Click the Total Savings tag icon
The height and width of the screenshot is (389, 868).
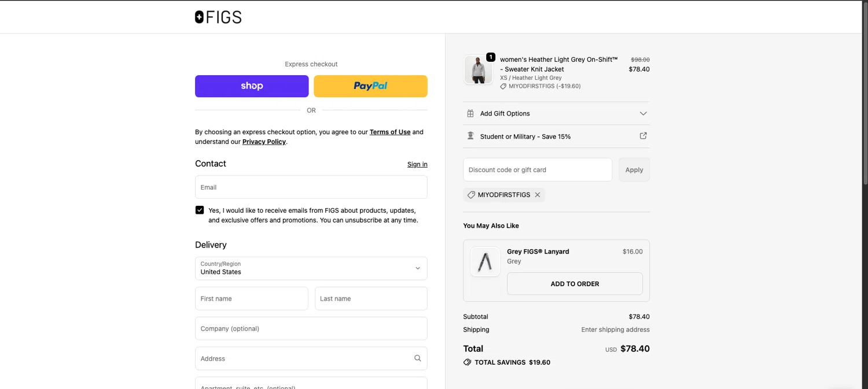(467, 362)
